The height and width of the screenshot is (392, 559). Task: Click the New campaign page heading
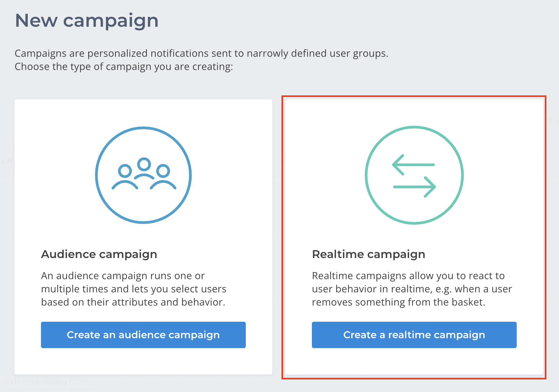coord(87,20)
